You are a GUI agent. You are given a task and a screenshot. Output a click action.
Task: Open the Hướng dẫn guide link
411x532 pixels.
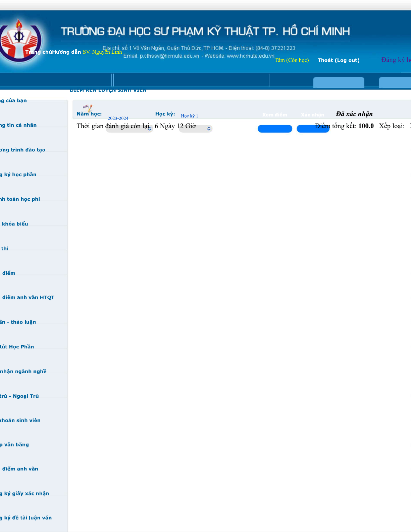pyautogui.click(x=67, y=52)
